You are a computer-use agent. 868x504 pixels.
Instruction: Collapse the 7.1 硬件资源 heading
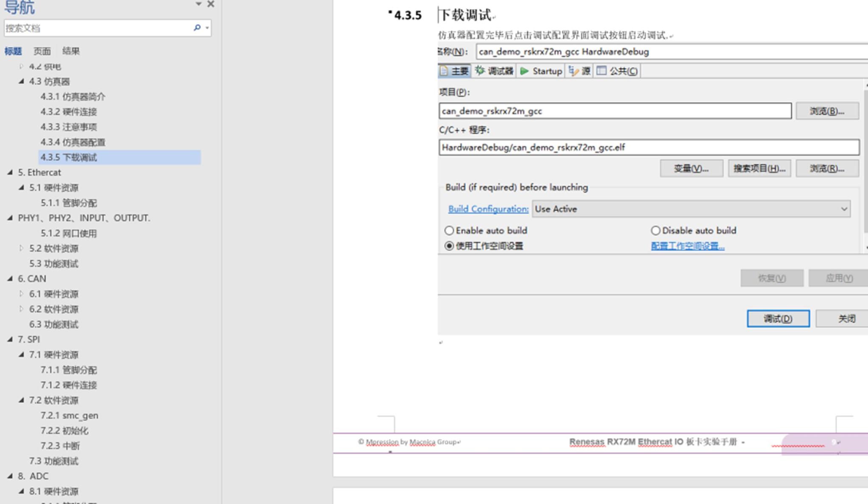point(21,354)
